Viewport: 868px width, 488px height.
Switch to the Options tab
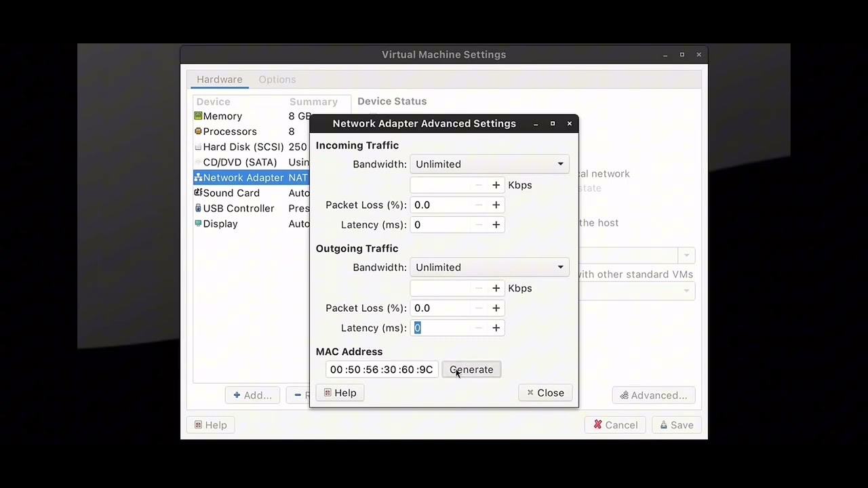(277, 79)
